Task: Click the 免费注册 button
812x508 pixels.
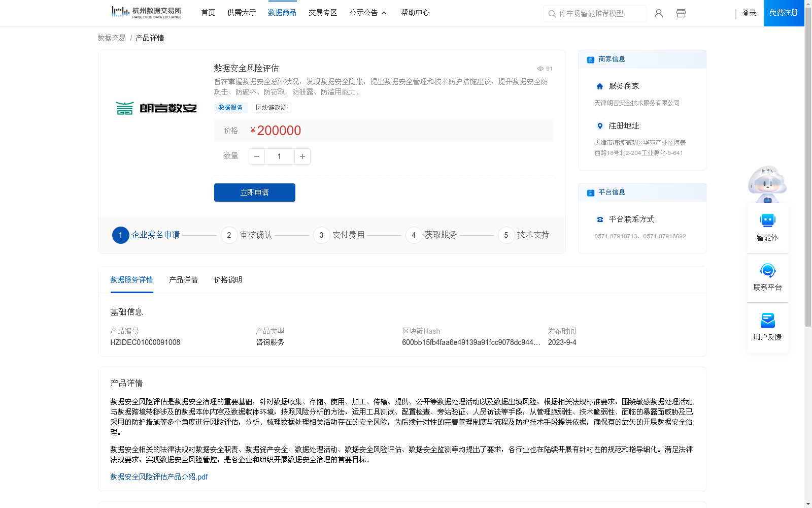Action: point(784,13)
